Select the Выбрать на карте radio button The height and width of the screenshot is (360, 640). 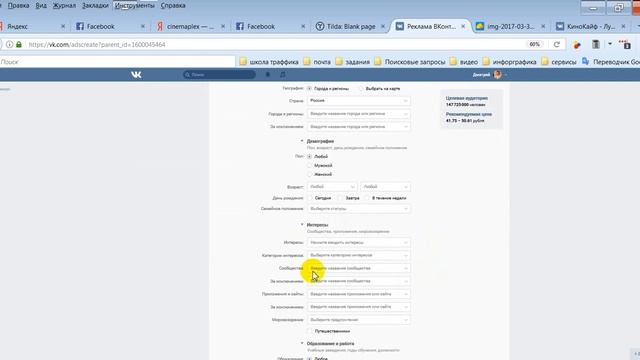pos(361,89)
